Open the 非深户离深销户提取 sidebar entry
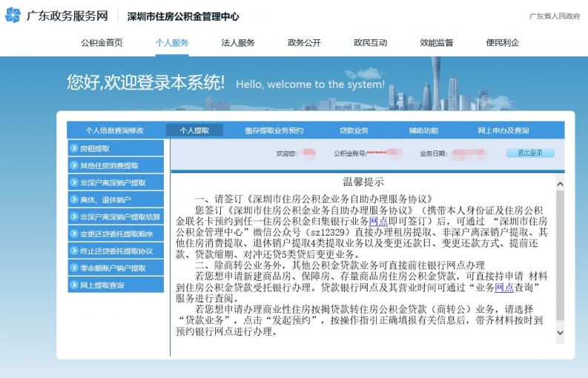Image resolution: width=588 pixels, height=378 pixels. pos(116,182)
